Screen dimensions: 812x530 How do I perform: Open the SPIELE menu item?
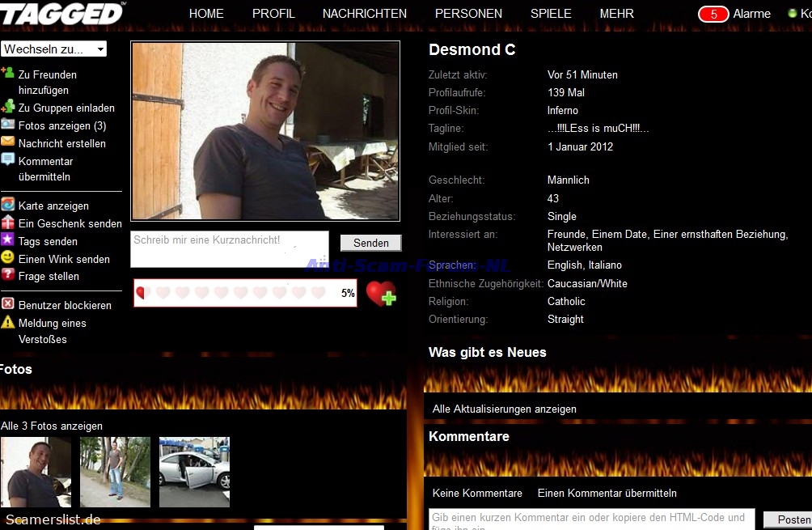click(x=551, y=14)
